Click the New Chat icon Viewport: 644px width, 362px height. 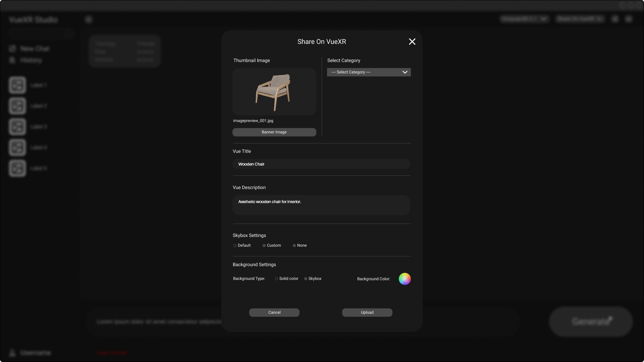click(x=12, y=49)
